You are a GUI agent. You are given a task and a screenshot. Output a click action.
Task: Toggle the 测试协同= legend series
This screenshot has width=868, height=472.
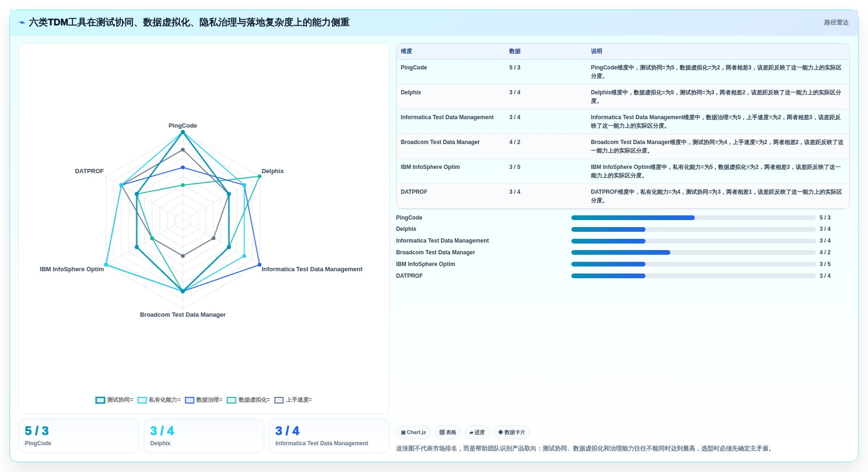115,400
